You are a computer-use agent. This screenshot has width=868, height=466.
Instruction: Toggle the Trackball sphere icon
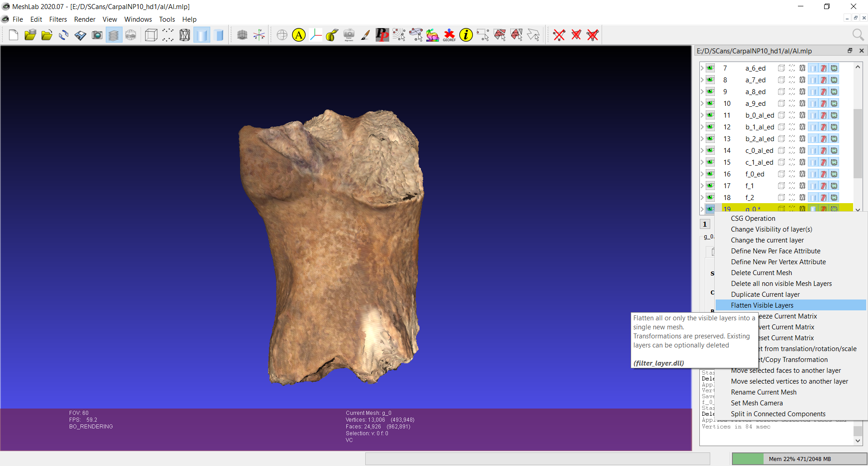pyautogui.click(x=282, y=35)
